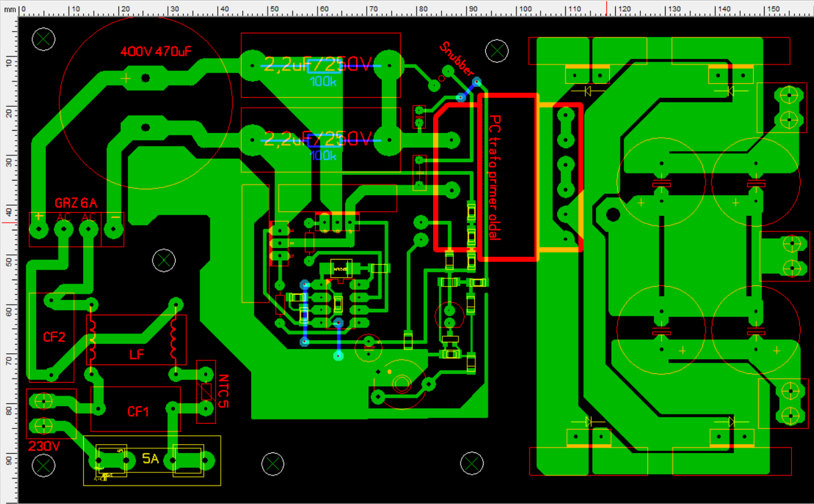Select the NTC 5 thermistor label
This screenshot has height=504, width=814.
pos(221,392)
